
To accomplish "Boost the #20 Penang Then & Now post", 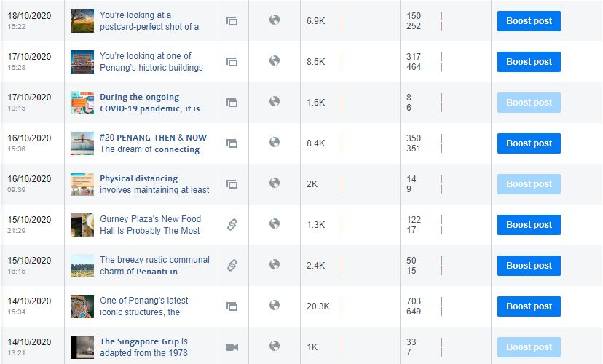I will click(529, 143).
